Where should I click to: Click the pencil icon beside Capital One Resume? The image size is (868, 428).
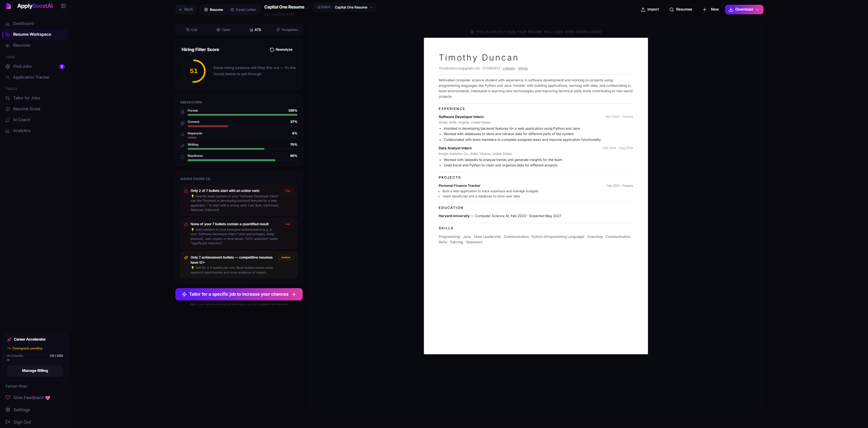(x=308, y=7)
